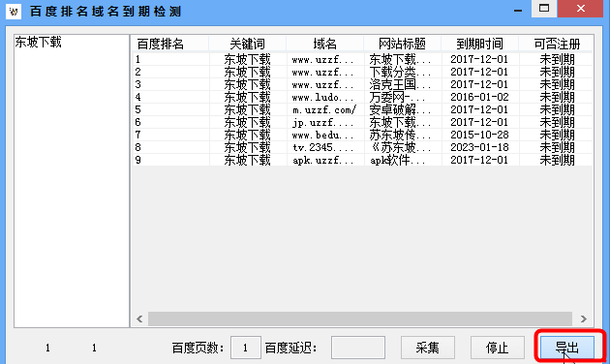Click the 采集 collect button
Screen dimensions: 610x364
pos(428,348)
